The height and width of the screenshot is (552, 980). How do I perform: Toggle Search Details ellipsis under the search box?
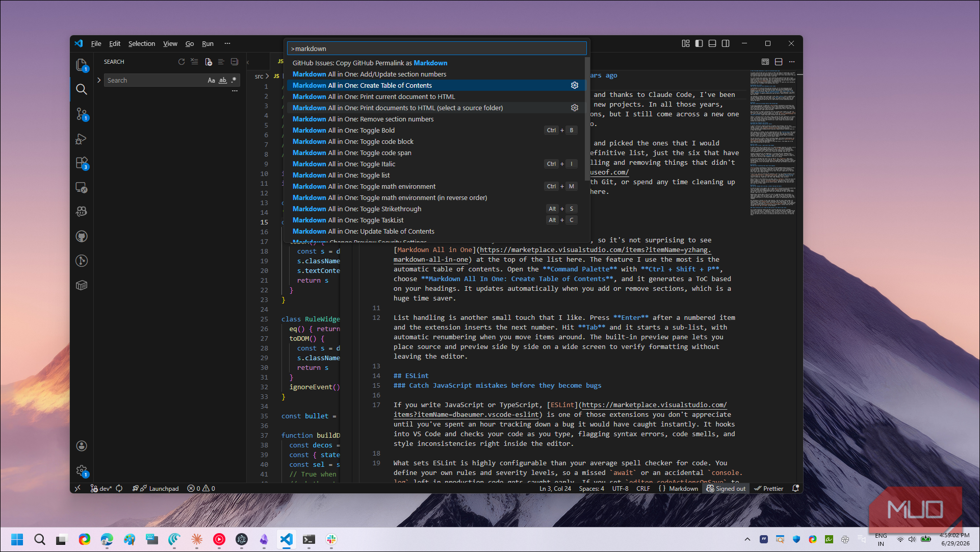[235, 91]
